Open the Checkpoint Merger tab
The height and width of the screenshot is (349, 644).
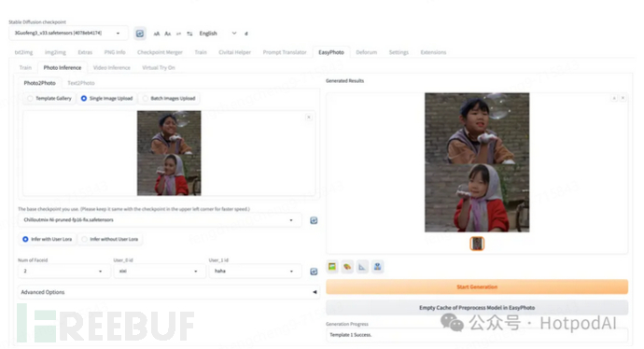(x=160, y=52)
